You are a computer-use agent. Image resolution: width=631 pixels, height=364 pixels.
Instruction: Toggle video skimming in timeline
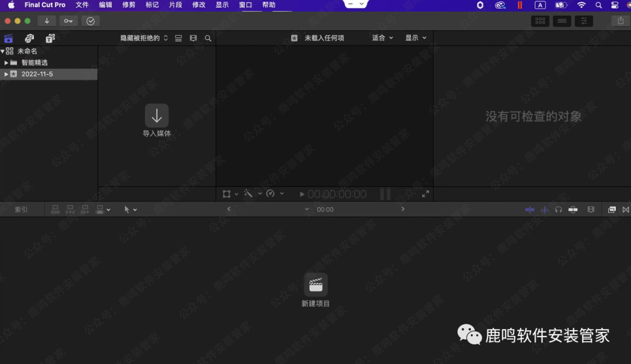(530, 210)
